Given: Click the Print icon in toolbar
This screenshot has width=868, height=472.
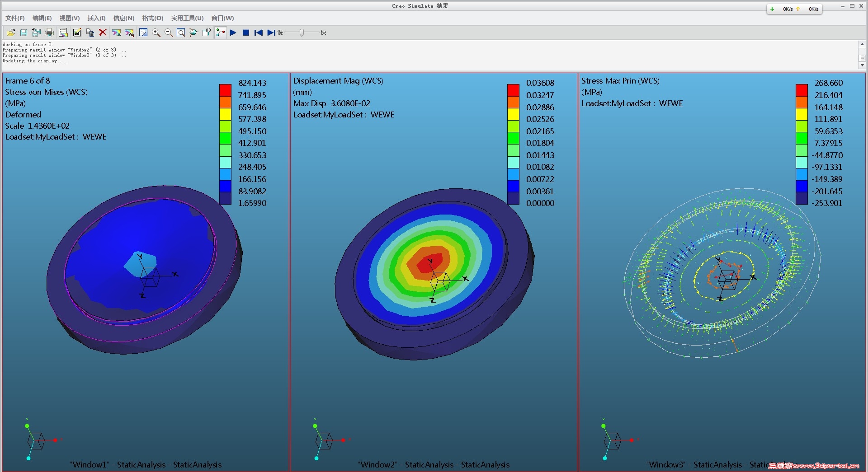Looking at the screenshot, I should tap(49, 33).
